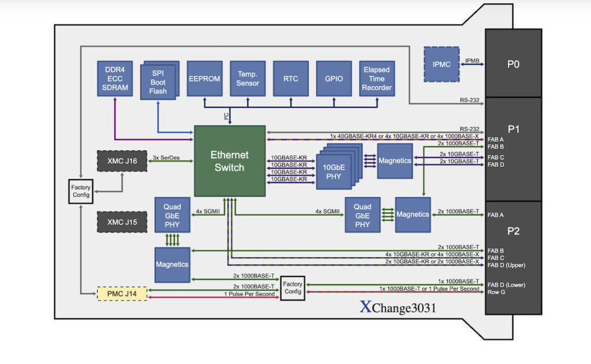Click the yellow PMC J14 box

(x=122, y=294)
